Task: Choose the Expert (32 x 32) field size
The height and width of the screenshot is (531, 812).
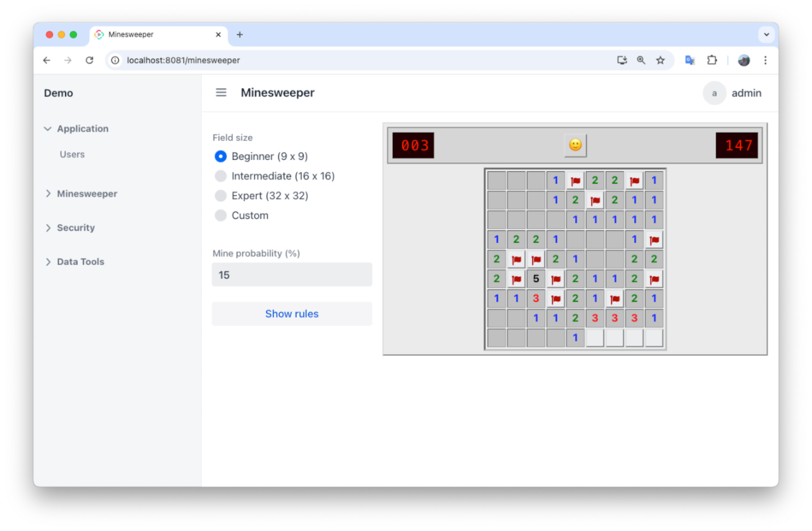Action: [x=221, y=196]
